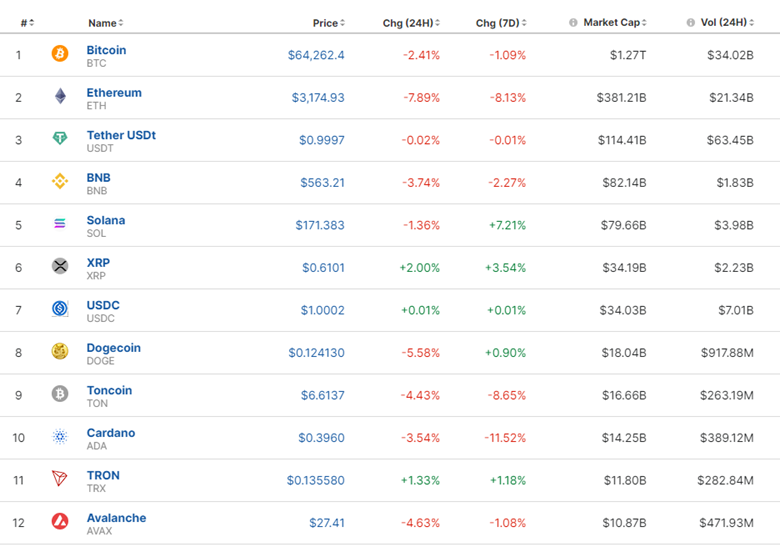Click Bitcoin's 24H volume $34.02B
The width and height of the screenshot is (780, 547).
tap(730, 55)
